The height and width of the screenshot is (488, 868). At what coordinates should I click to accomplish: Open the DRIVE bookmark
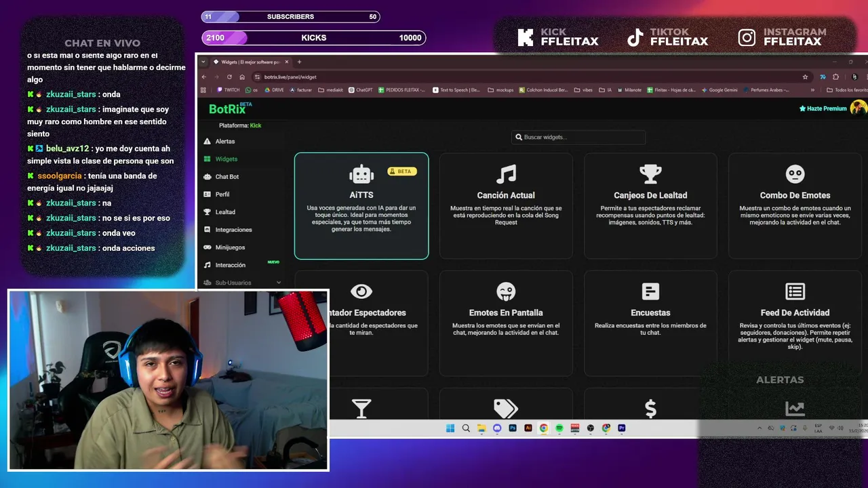click(x=274, y=89)
